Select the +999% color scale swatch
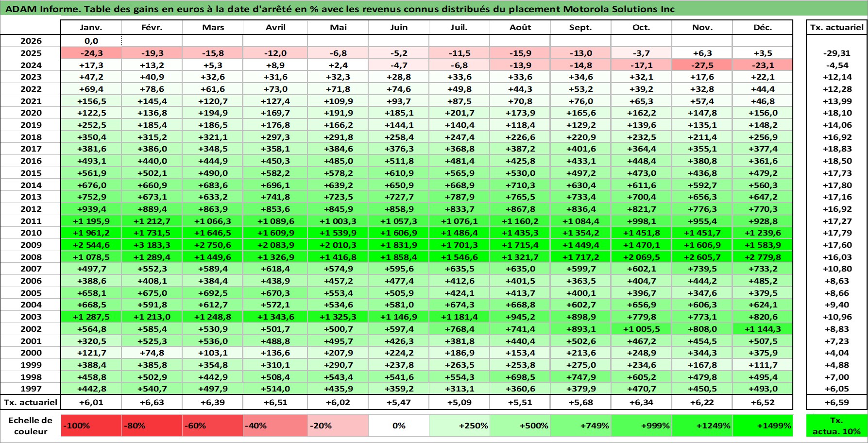 tap(641, 426)
